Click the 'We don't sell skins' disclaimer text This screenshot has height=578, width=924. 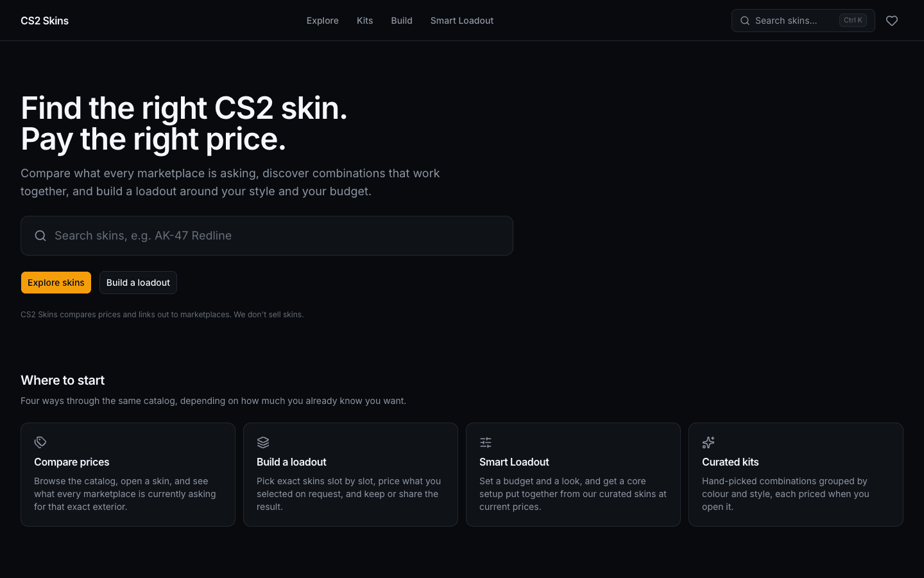tap(269, 315)
